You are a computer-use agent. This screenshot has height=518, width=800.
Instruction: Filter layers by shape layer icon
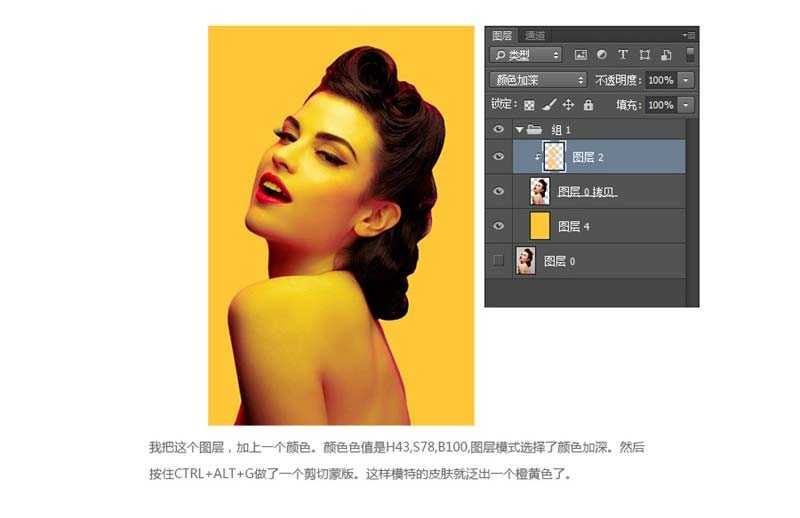644,55
